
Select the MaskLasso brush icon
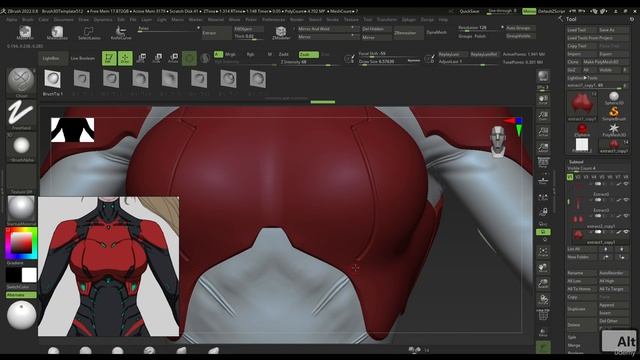tap(57, 32)
